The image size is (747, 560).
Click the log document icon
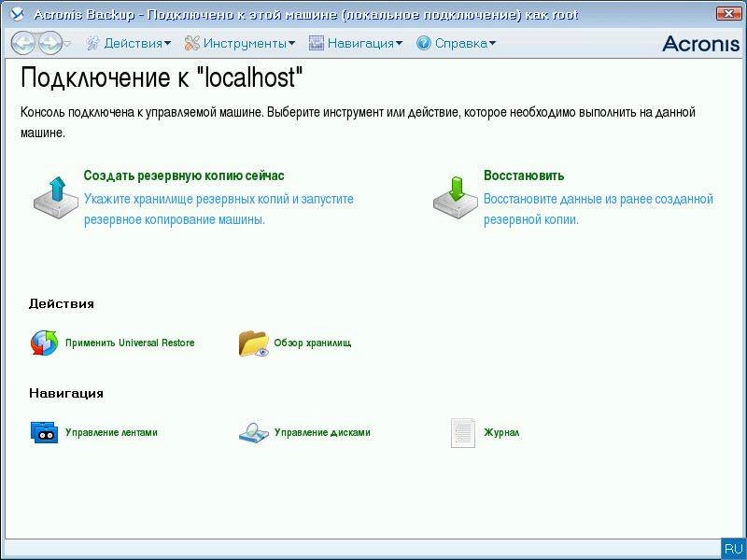pos(463,433)
